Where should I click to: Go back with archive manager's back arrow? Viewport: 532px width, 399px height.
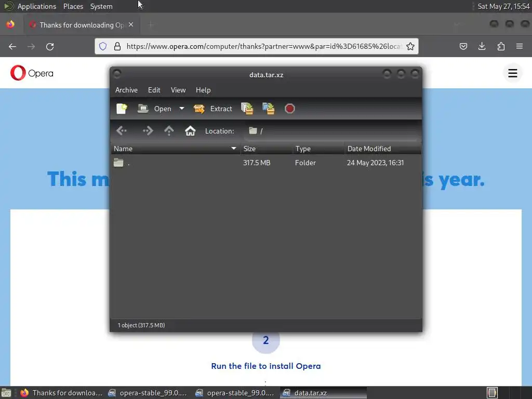coord(122,130)
